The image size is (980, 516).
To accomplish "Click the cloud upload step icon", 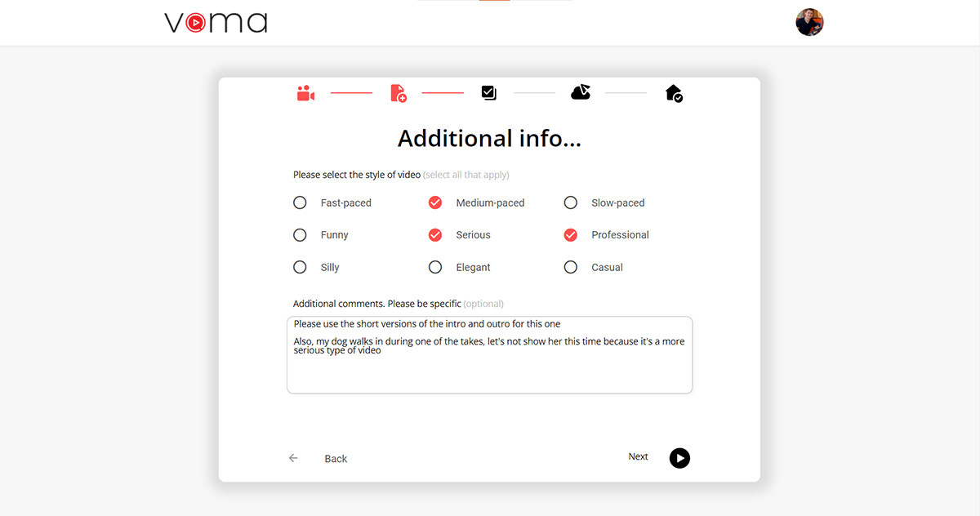I will pos(580,92).
